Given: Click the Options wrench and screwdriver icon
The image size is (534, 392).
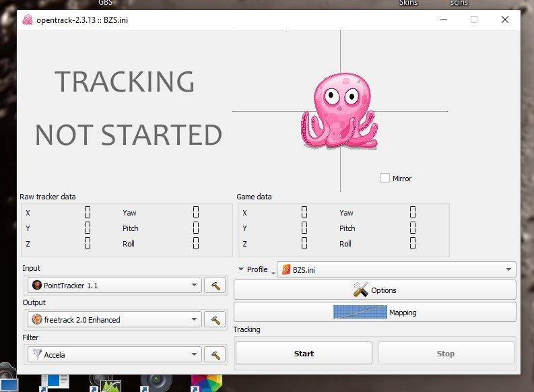Looking at the screenshot, I should [361, 290].
